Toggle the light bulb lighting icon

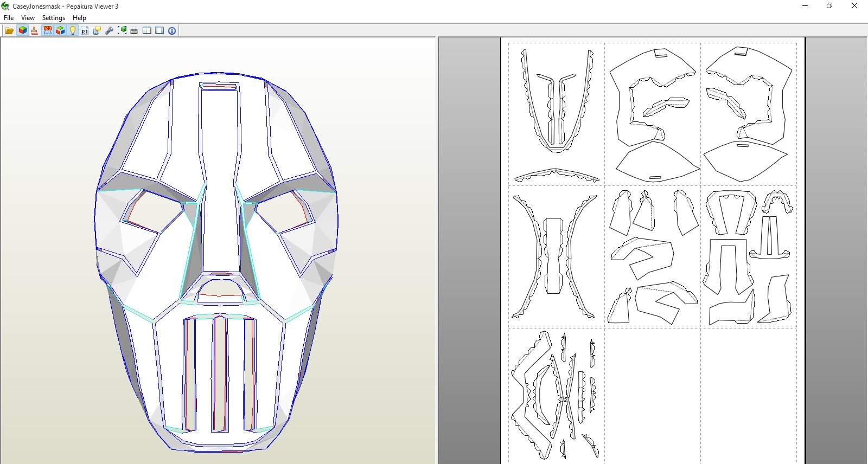(x=73, y=30)
